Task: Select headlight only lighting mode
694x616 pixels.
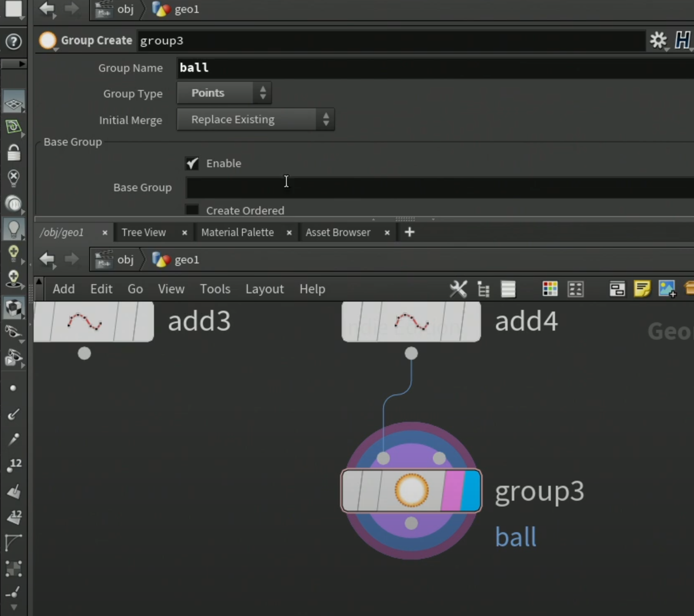Action: 13,203
